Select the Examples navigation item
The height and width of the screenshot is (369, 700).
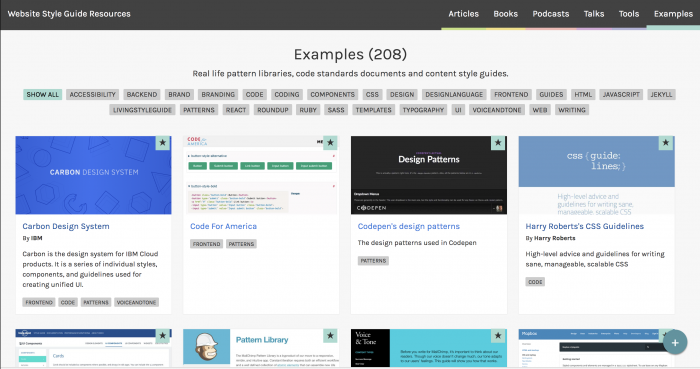[x=673, y=14]
